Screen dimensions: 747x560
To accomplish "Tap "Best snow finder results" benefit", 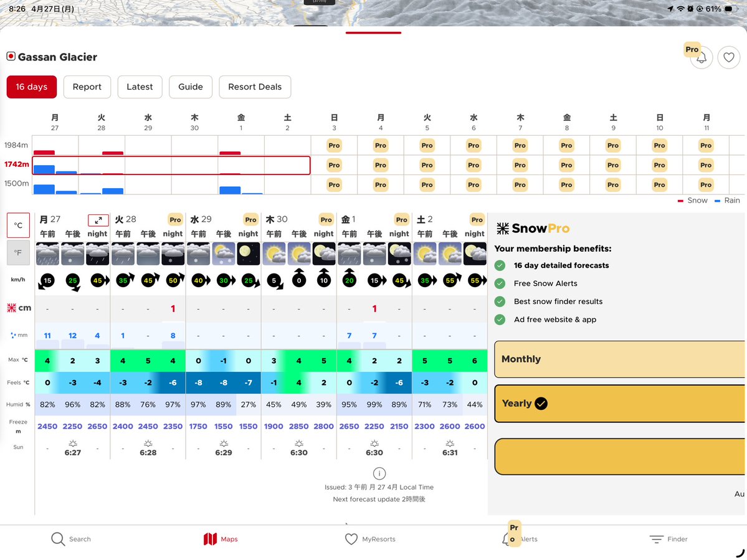I will coord(558,301).
